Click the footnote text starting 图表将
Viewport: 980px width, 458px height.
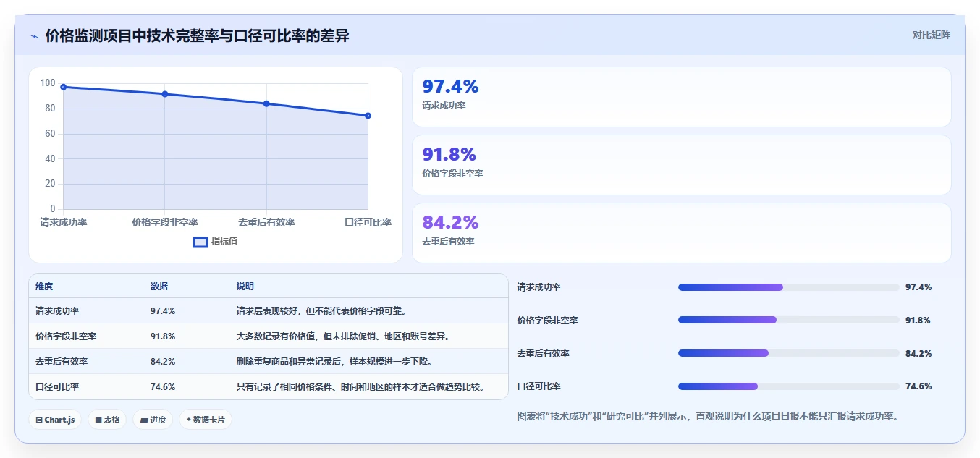pyautogui.click(x=707, y=417)
